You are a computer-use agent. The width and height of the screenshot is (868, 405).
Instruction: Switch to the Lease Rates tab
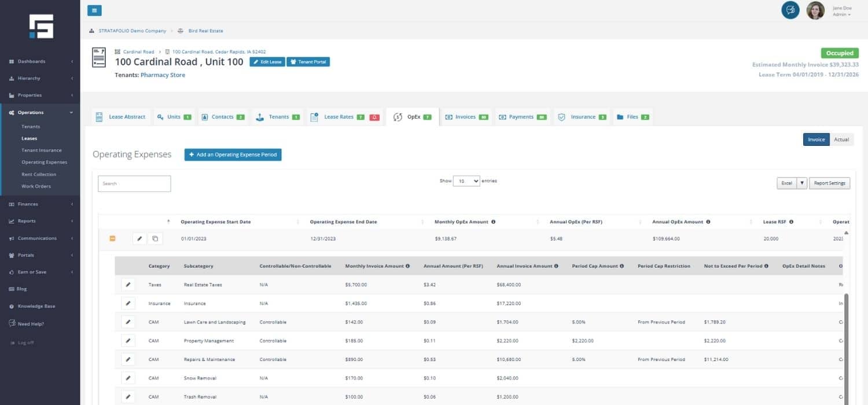(x=338, y=117)
